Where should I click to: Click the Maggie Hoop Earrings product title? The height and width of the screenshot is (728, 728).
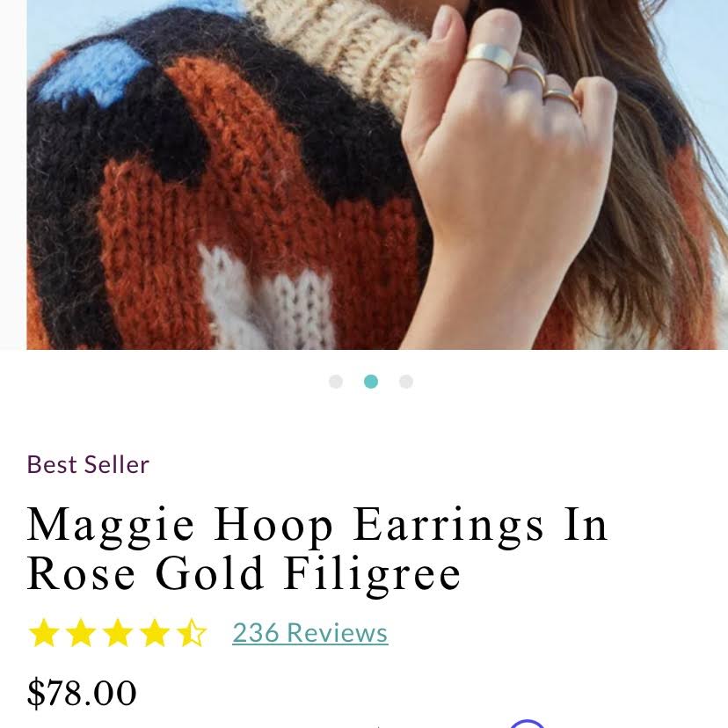click(317, 549)
